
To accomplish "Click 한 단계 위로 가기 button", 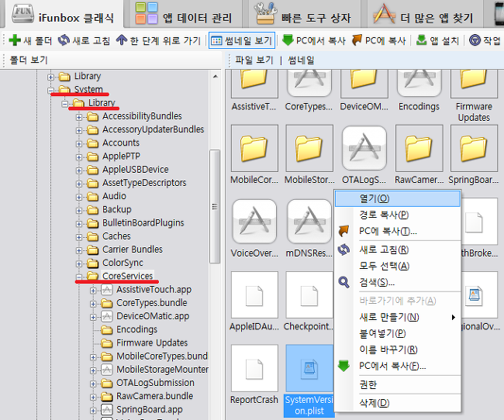I will [x=158, y=40].
